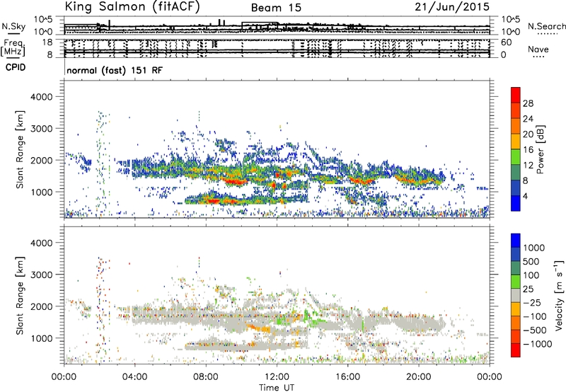Viewport: 566px width, 392px height.
Task: Click the "-500" label on Velocity colorbar
Action: (x=535, y=330)
